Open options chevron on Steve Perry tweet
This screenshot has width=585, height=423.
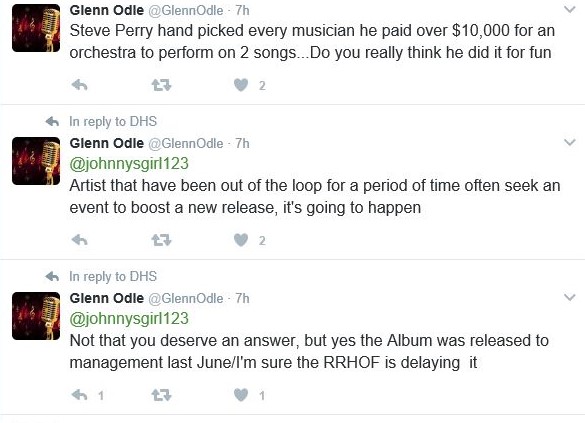coord(569,10)
